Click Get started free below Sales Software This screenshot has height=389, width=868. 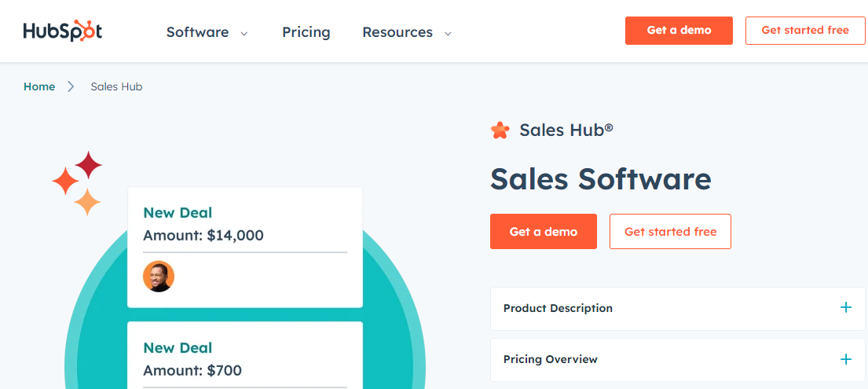670,232
